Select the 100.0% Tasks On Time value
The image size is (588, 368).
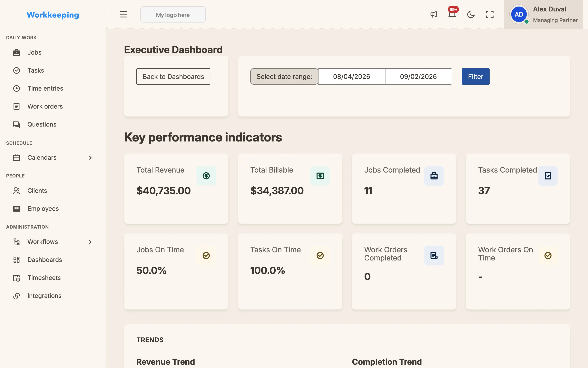coord(267,270)
